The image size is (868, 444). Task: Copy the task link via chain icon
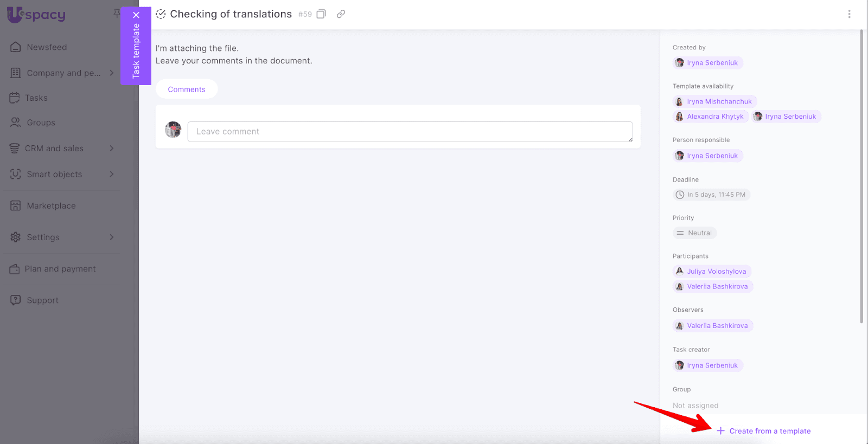click(341, 14)
